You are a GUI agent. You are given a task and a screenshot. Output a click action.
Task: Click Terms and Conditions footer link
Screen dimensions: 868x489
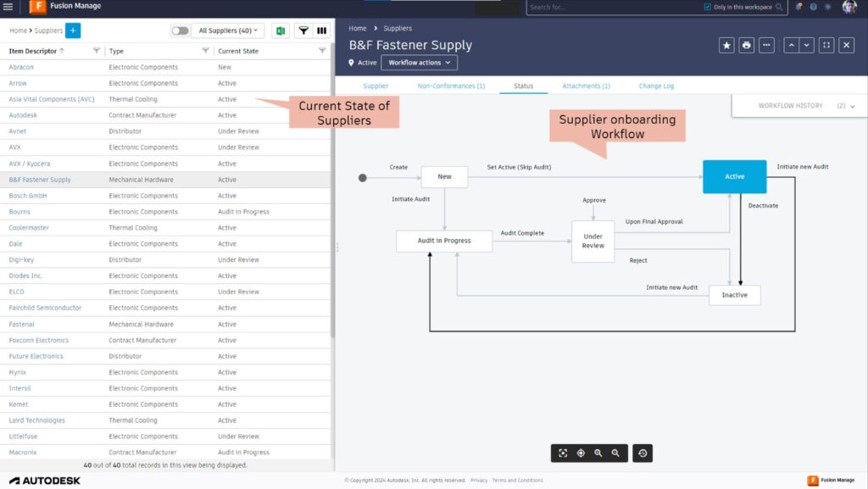518,481
